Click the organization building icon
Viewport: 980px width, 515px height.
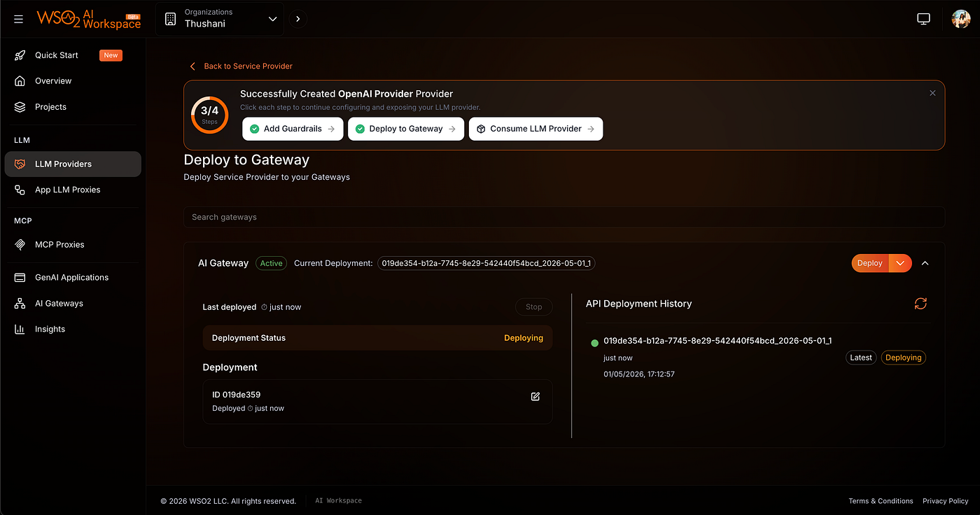tap(170, 19)
